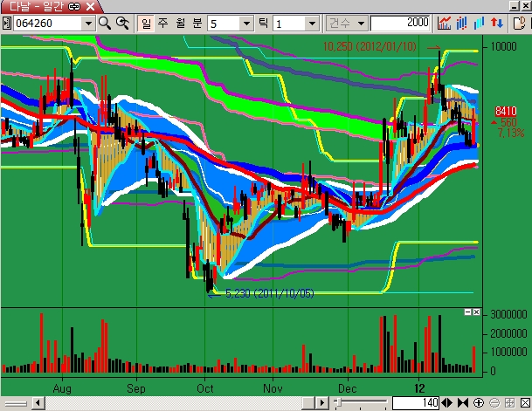Select the 일 (daily) period toggle
This screenshot has height=411, width=532.
pos(145,23)
